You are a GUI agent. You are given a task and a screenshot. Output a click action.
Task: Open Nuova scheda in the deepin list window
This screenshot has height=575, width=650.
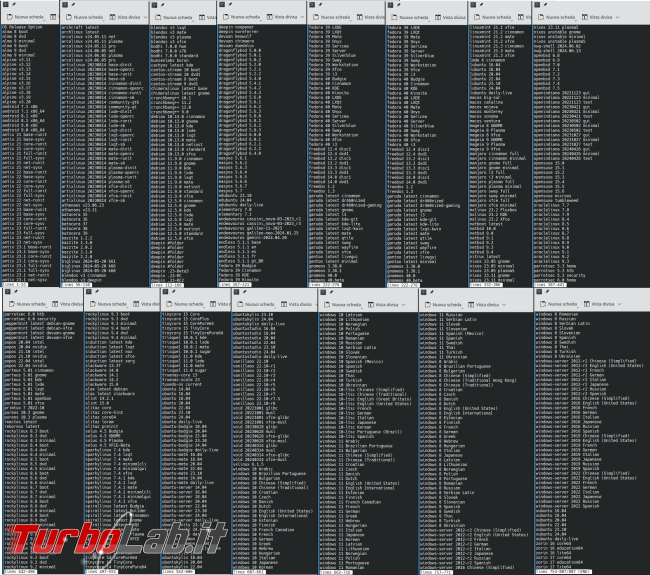pyautogui.click(x=241, y=17)
